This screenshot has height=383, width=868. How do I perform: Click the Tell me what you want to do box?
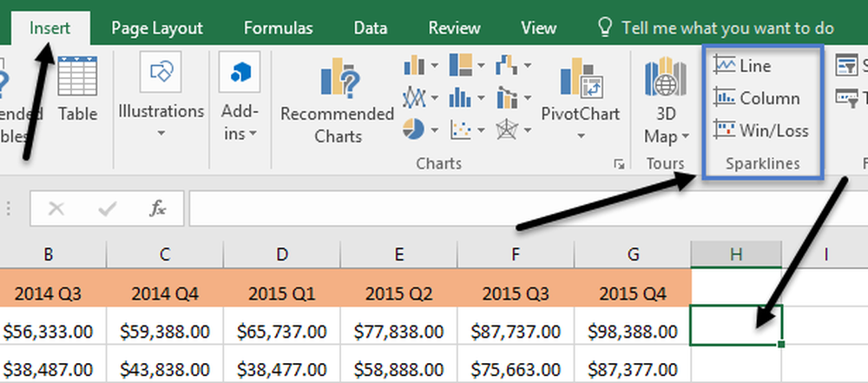pos(716,28)
